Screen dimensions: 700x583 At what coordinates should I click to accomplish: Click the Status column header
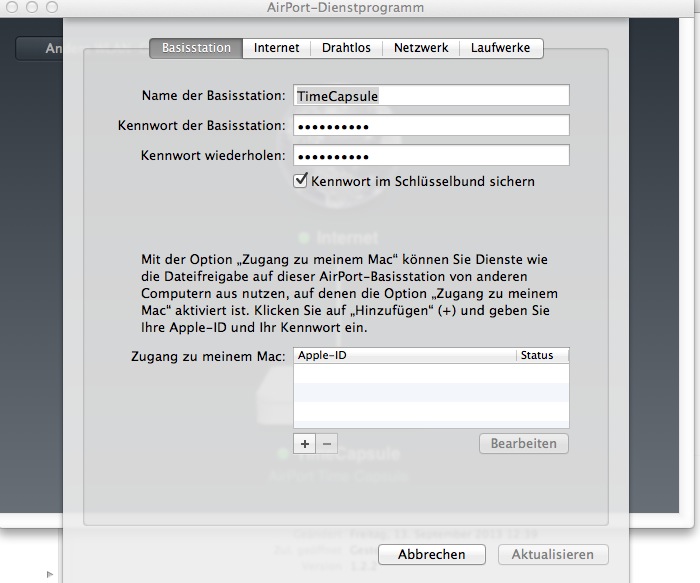pos(542,355)
